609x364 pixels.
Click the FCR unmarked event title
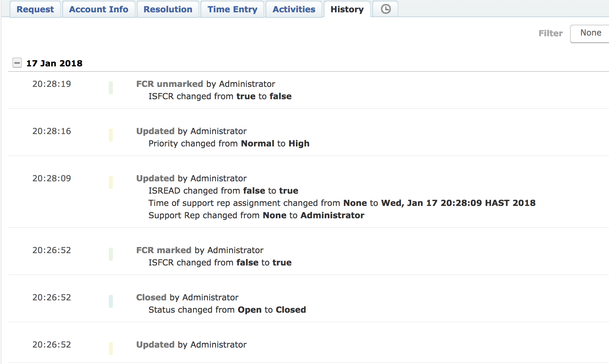coord(170,84)
